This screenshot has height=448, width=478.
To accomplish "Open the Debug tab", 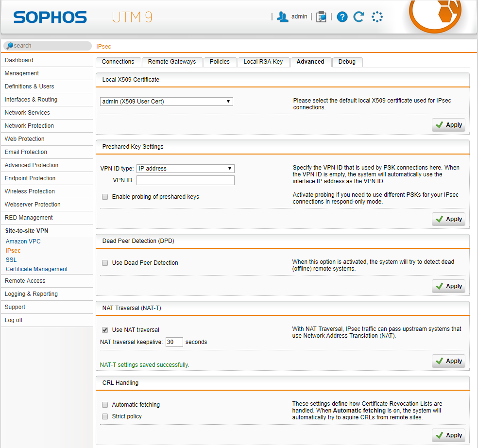I will tap(347, 62).
